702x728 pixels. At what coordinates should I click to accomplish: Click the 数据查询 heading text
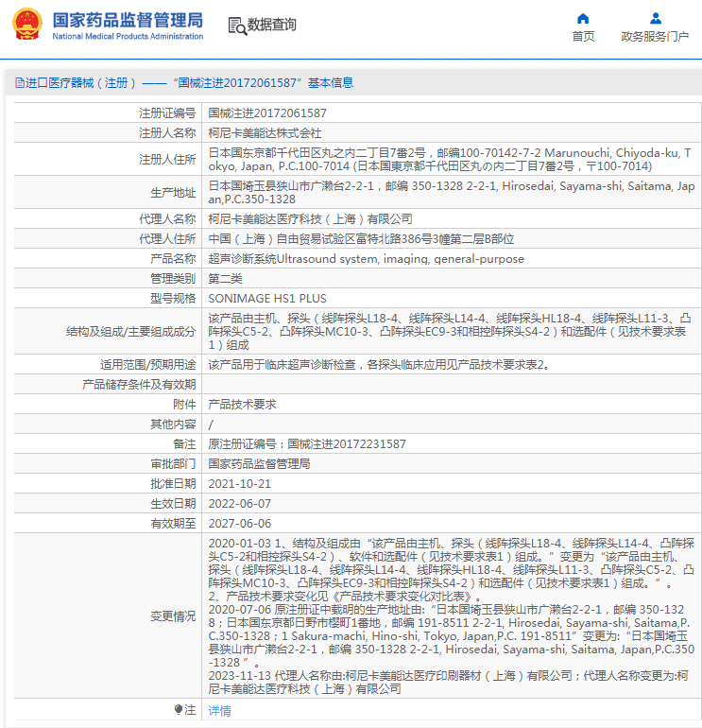272,25
